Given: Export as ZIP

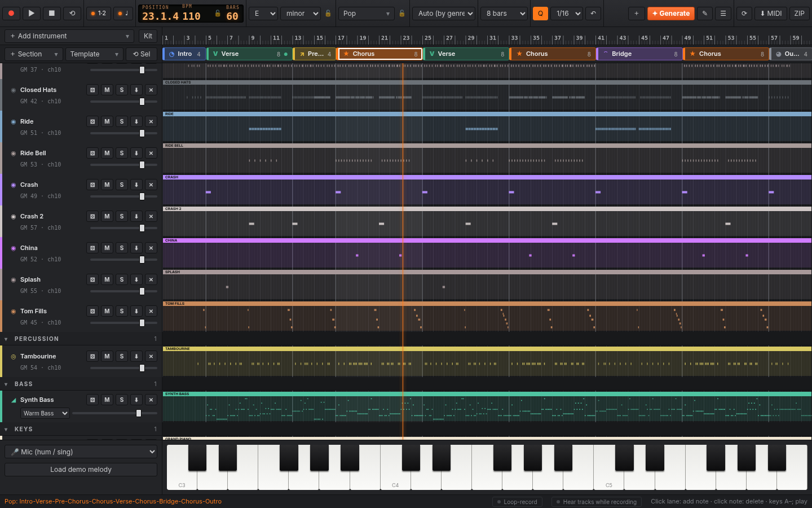Looking at the screenshot, I should coord(800,13).
